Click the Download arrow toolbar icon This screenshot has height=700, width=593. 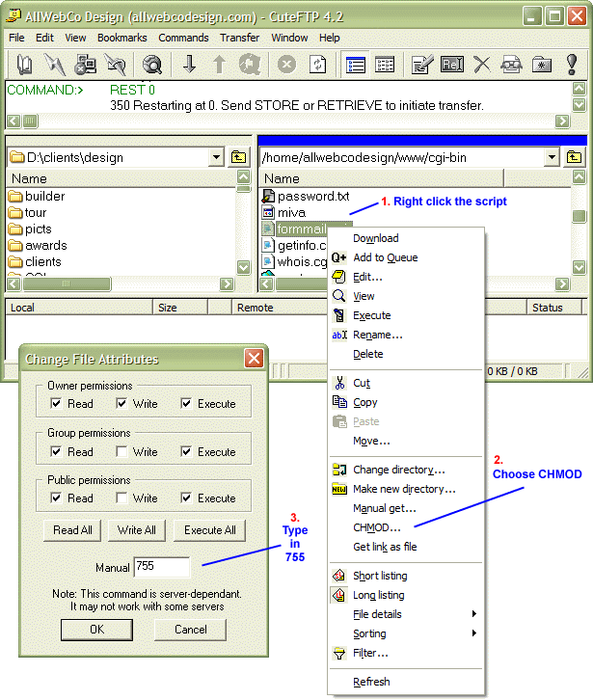tap(189, 65)
